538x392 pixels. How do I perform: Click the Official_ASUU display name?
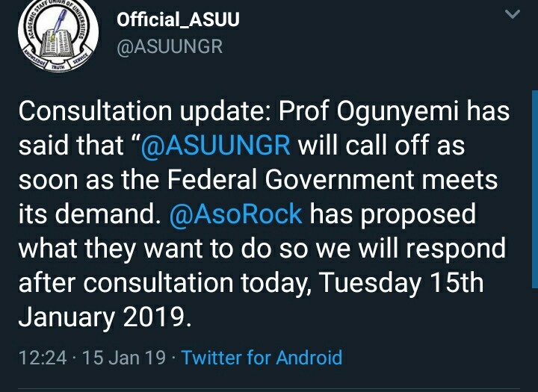(x=178, y=20)
